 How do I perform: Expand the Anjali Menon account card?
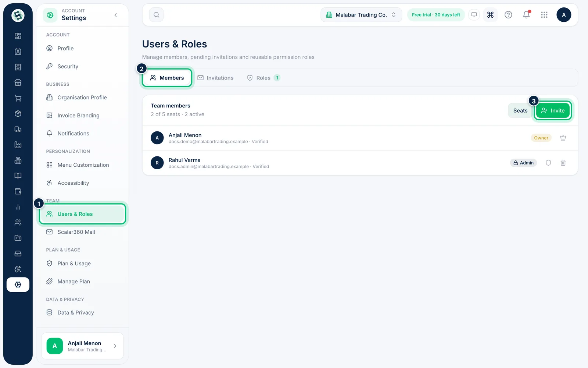tap(82, 346)
